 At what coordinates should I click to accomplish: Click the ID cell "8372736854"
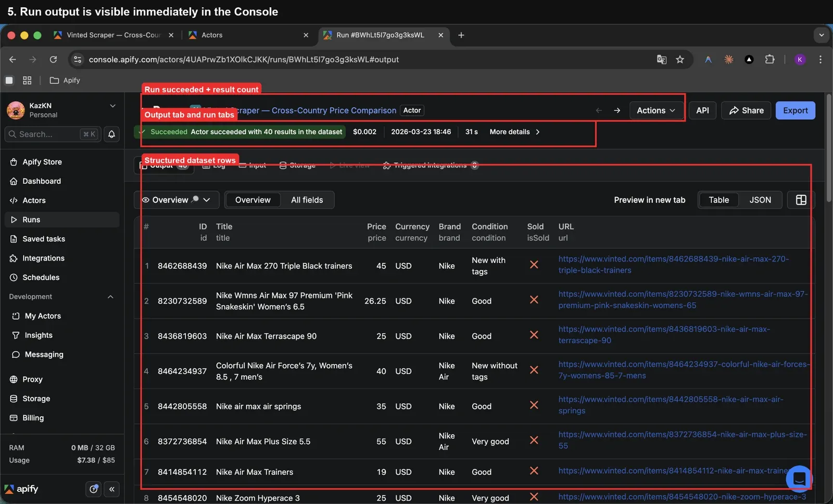point(182,441)
